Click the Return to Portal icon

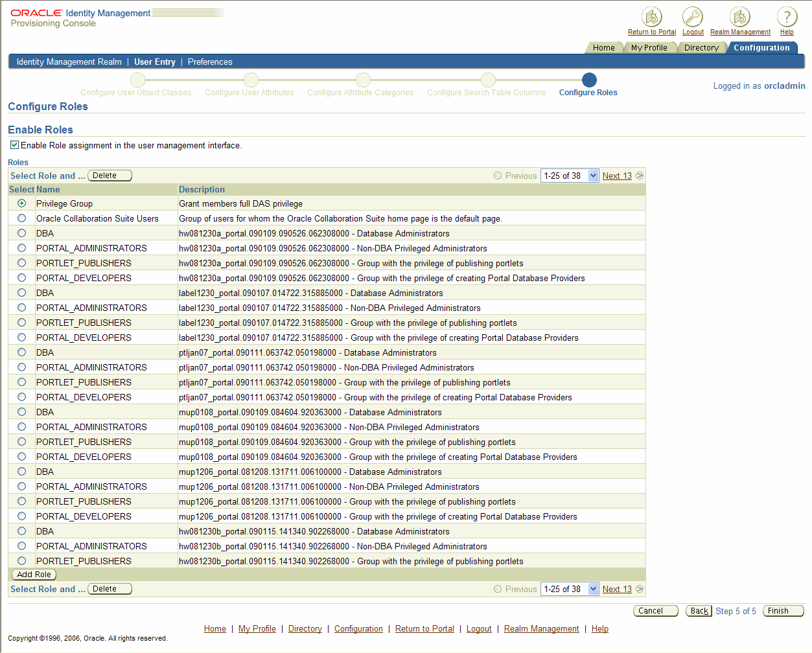(x=651, y=17)
